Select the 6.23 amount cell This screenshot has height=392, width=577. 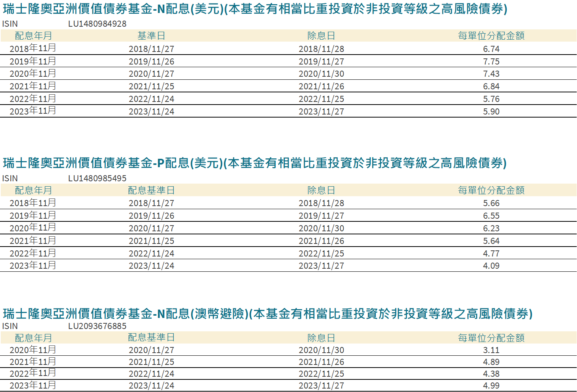click(x=491, y=228)
